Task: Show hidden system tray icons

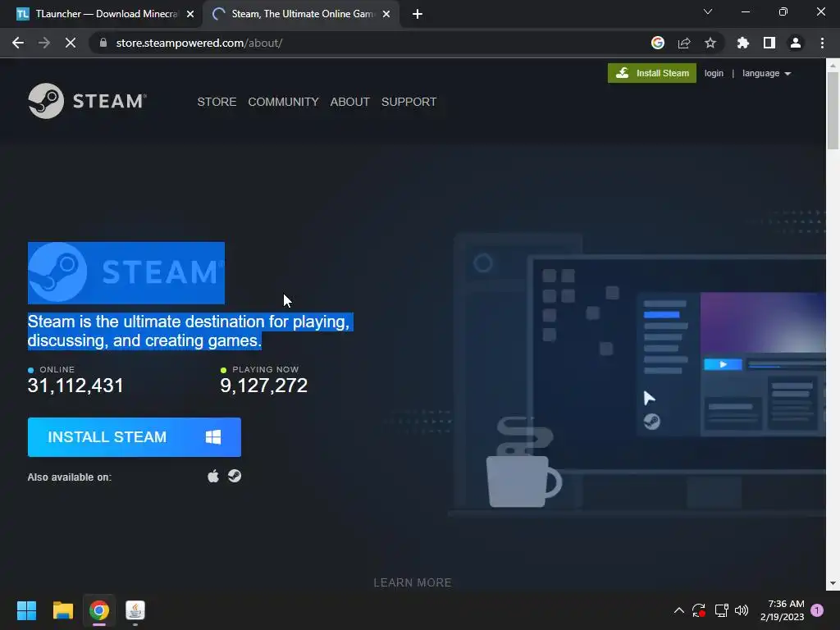Action: click(x=678, y=610)
